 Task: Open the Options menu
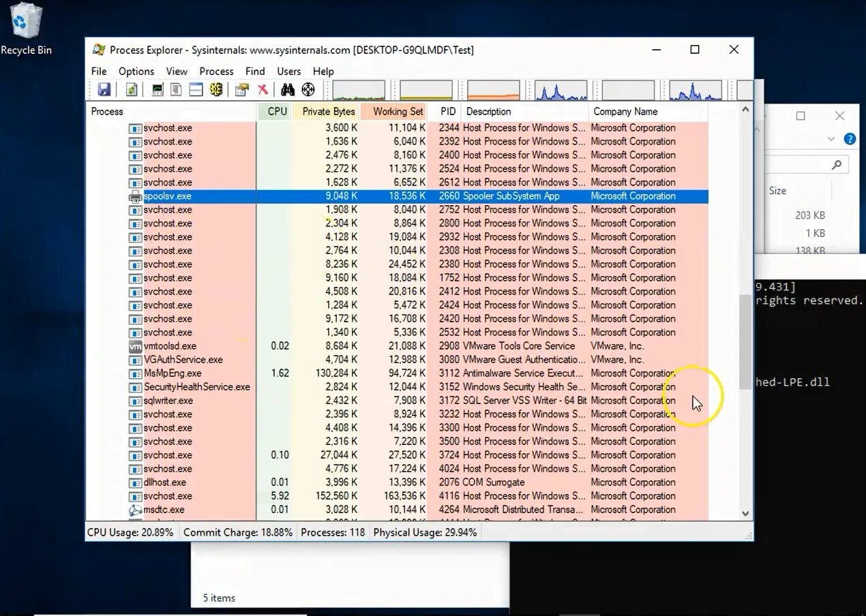click(136, 72)
